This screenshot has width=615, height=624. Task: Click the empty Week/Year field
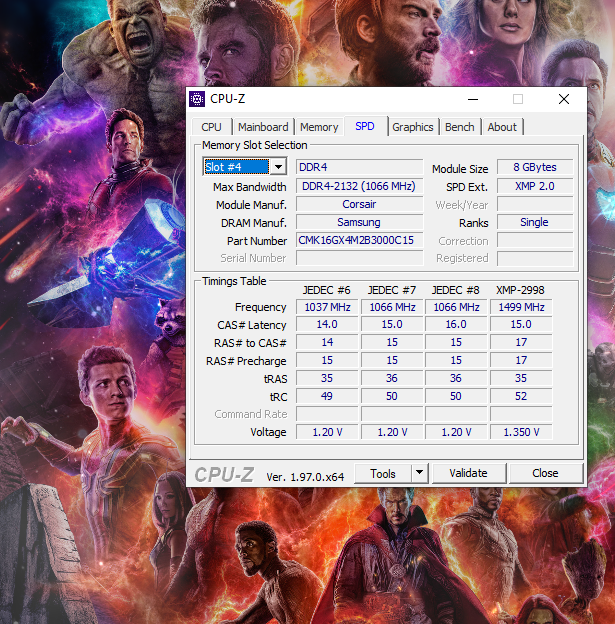(535, 204)
